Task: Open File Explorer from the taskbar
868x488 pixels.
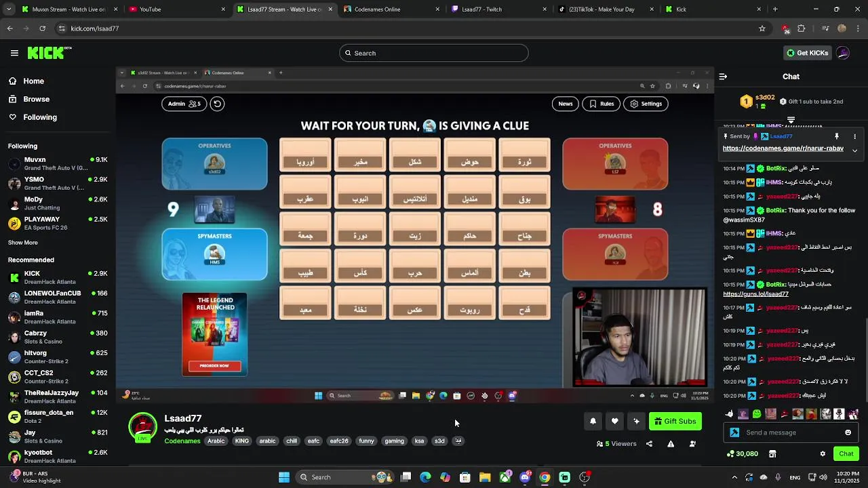Action: pyautogui.click(x=485, y=477)
